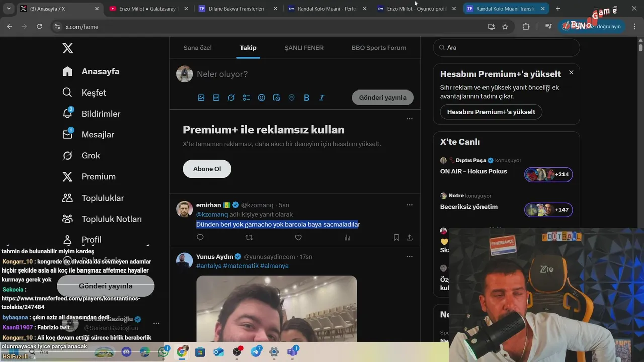Open Microsoft Store from taskbar

[200, 352]
